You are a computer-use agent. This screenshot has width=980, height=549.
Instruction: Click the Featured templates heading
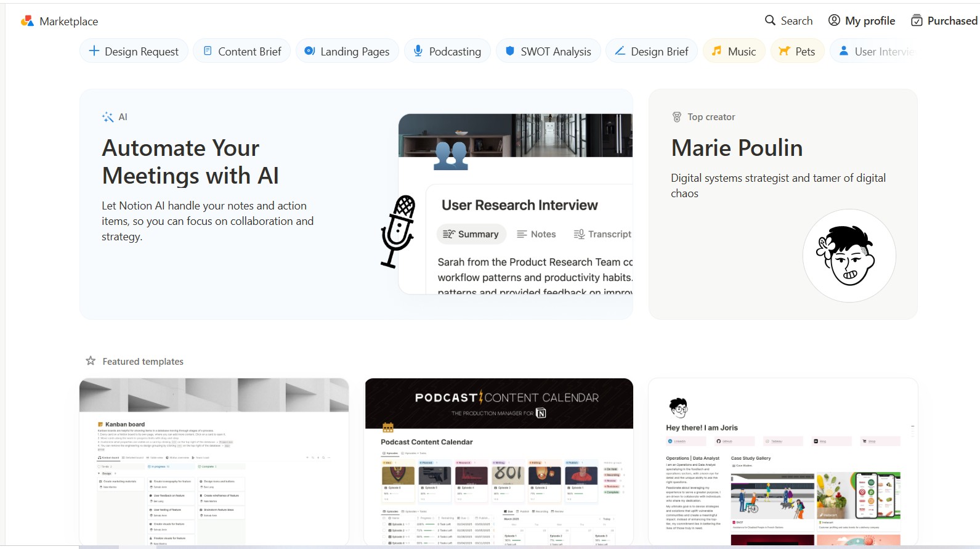143,362
